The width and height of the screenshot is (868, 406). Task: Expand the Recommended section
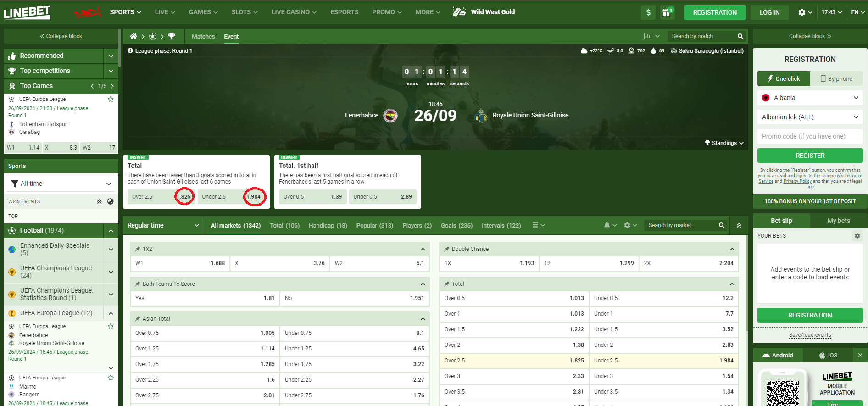coord(111,56)
